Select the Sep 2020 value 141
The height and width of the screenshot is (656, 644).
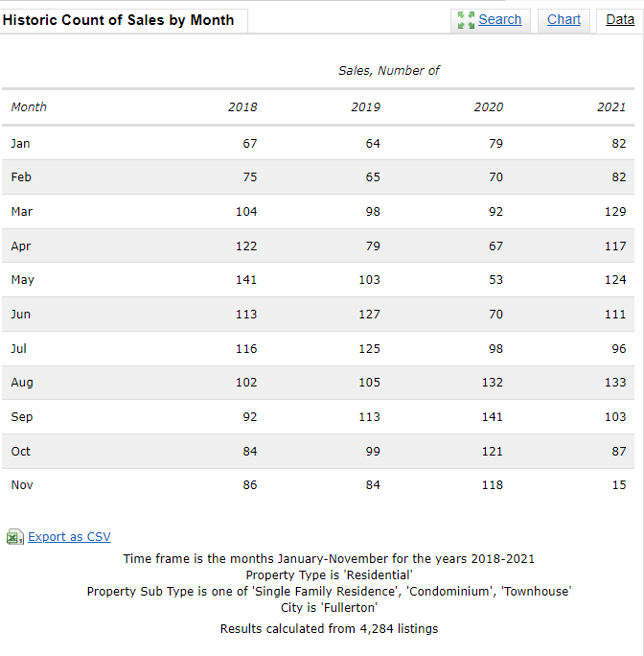pyautogui.click(x=493, y=416)
